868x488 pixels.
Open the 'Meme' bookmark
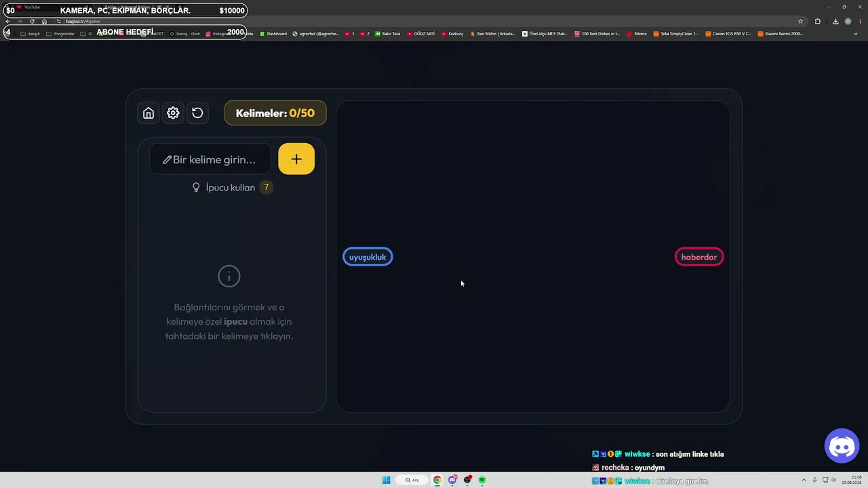pyautogui.click(x=637, y=34)
